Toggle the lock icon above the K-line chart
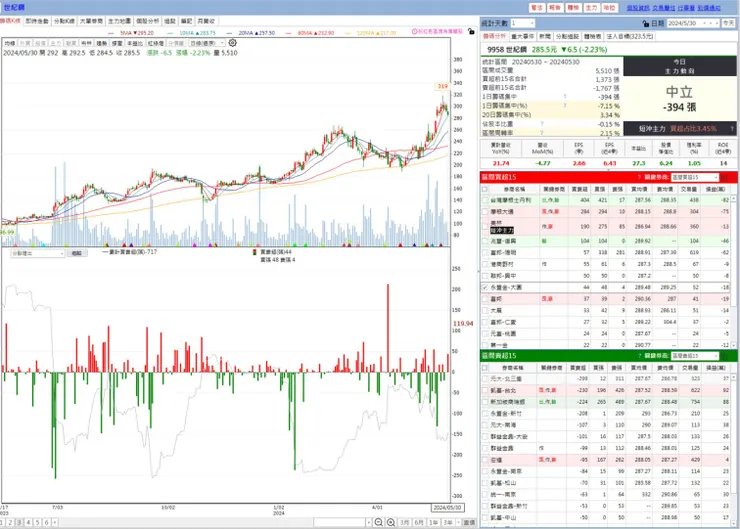The height and width of the screenshot is (529, 740). click(x=471, y=32)
